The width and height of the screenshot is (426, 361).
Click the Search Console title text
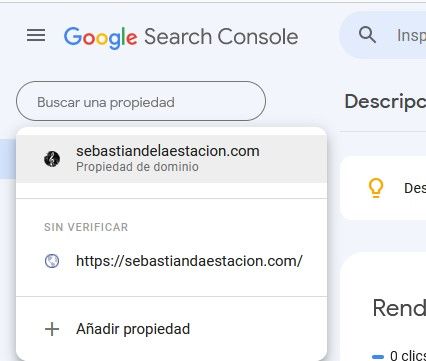coord(221,36)
